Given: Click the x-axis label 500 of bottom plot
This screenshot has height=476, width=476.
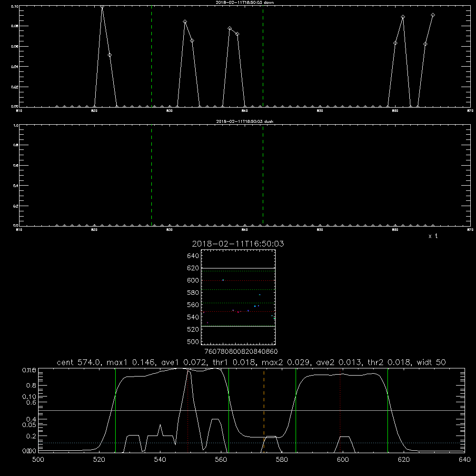Looking at the screenshot, I should pyautogui.click(x=38, y=460).
